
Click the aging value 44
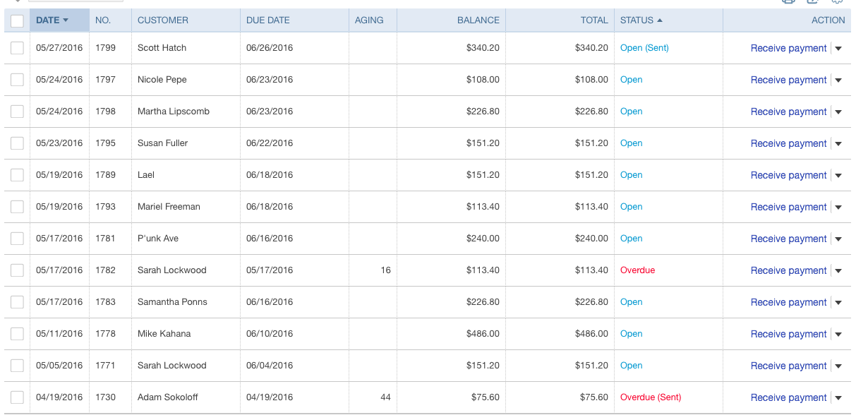pos(385,397)
